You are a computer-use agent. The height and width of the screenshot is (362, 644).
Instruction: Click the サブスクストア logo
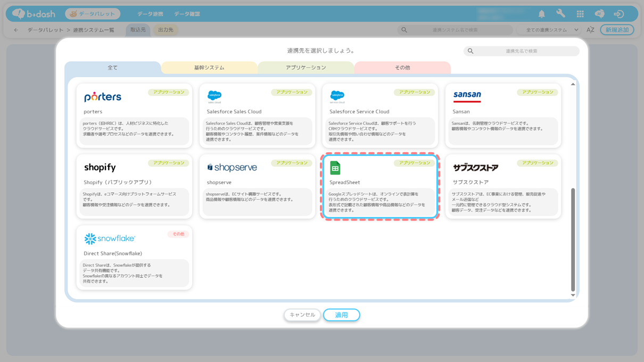tap(475, 167)
